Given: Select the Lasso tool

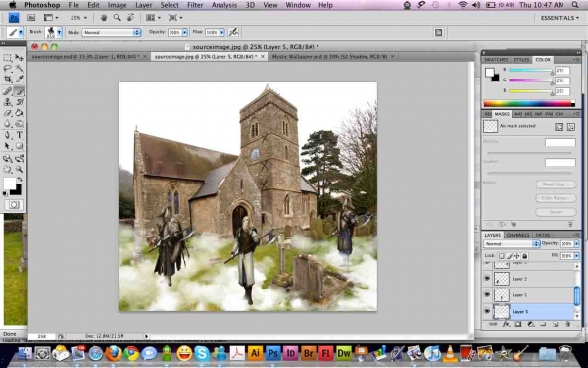Looking at the screenshot, I should point(7,69).
